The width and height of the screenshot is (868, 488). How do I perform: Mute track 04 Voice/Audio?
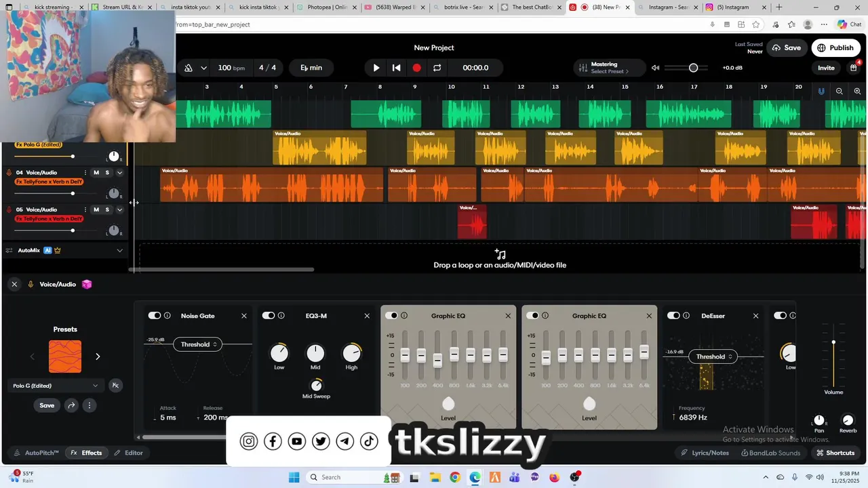[96, 173]
